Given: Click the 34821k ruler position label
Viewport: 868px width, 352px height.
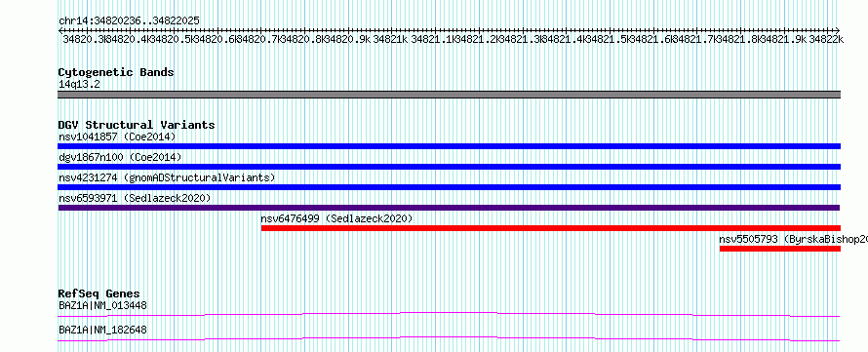Looking at the screenshot, I should (x=390, y=39).
